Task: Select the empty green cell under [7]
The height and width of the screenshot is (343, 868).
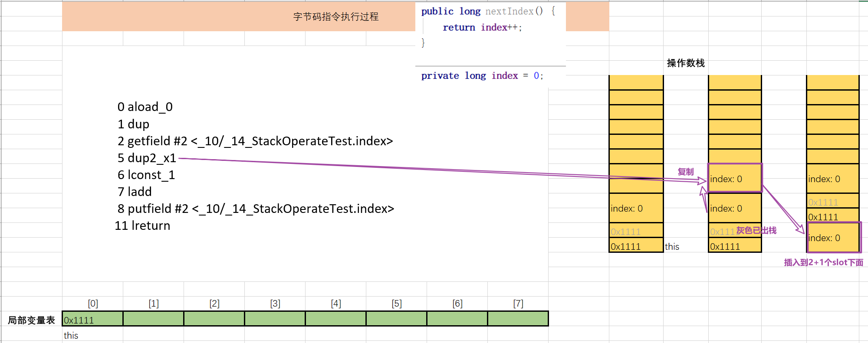Action: 518,319
